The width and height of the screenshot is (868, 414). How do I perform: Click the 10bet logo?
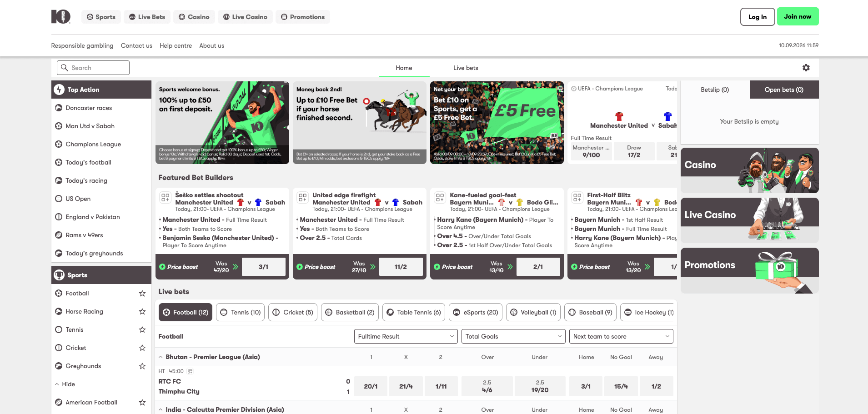[61, 17]
